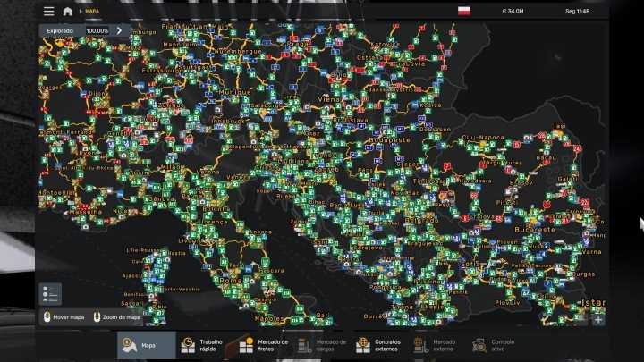Click the Dijon city label
Screen dimensions: 644x362
tap(97, 94)
